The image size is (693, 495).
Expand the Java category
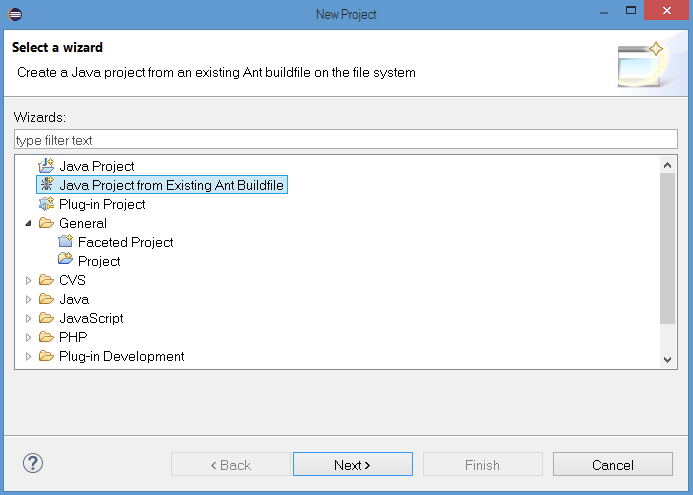[28, 299]
